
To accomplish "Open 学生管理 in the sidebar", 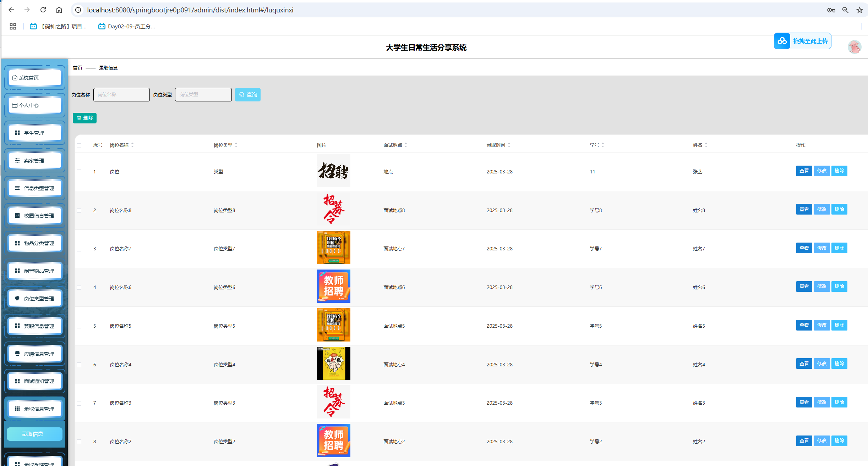I will (x=34, y=133).
